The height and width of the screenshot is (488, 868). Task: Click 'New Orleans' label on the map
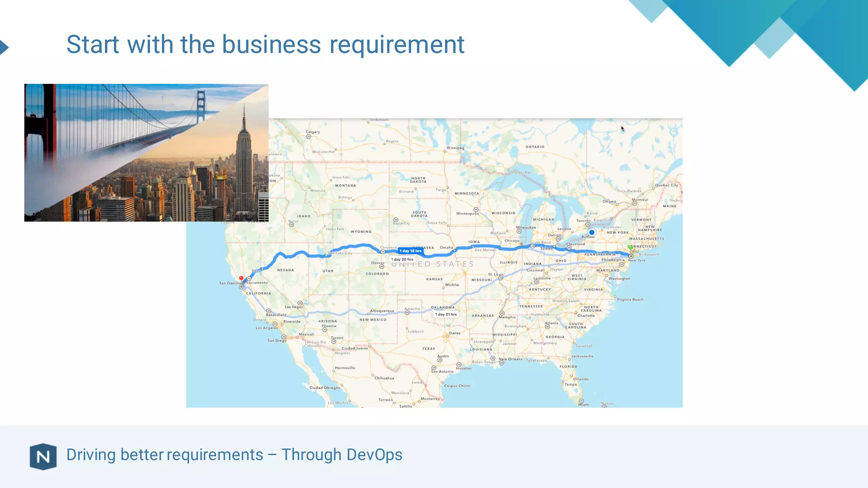click(510, 359)
